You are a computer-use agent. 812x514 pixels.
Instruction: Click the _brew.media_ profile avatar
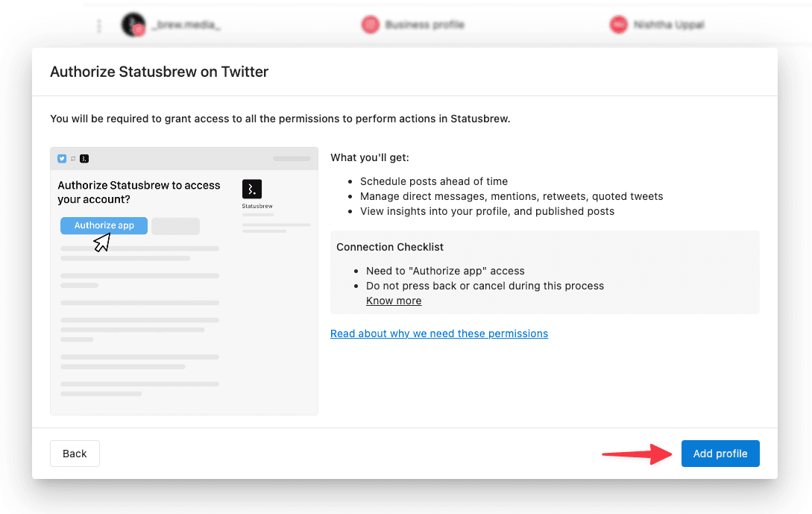[x=133, y=25]
